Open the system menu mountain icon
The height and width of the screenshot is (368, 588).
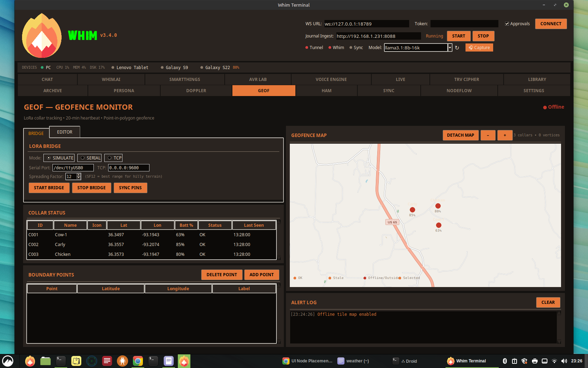pos(8,361)
